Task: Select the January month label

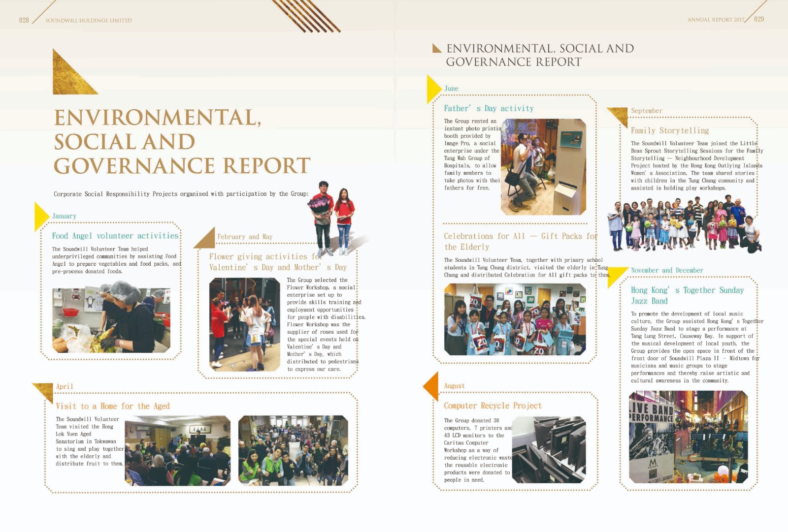Action: [x=64, y=216]
